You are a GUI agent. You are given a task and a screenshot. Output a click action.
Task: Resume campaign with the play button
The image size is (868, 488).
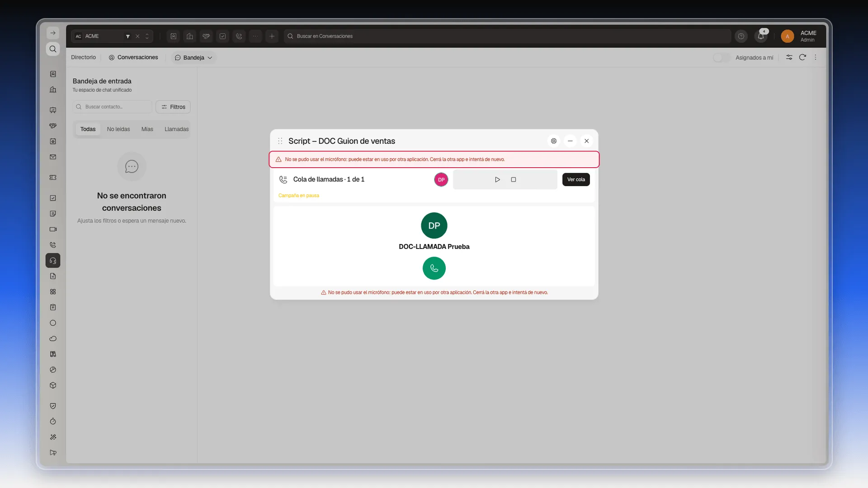coord(497,179)
